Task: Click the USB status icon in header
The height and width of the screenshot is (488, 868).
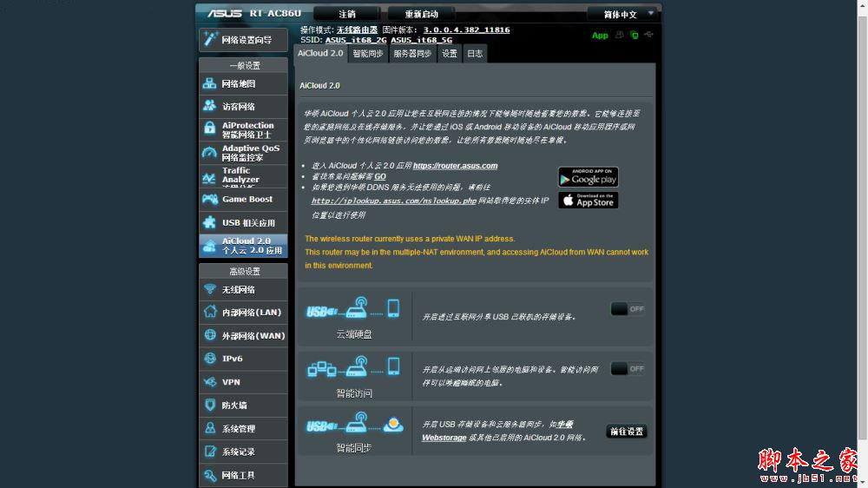Action: [648, 35]
